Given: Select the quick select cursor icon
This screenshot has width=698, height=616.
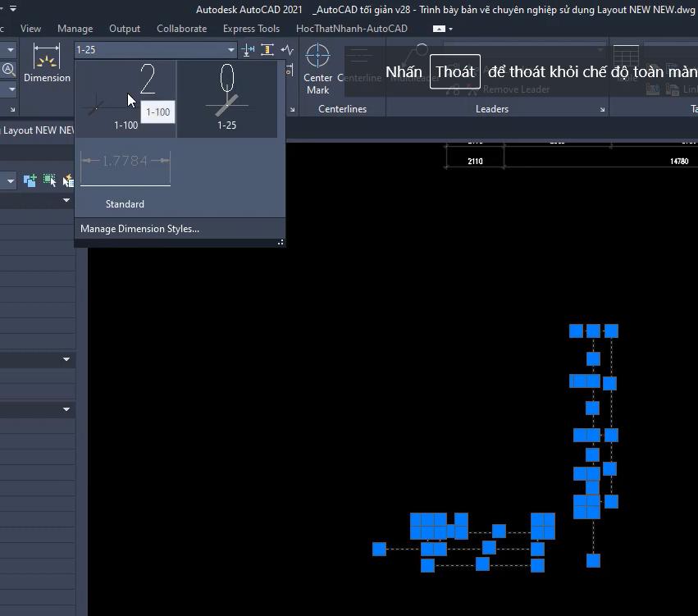Looking at the screenshot, I should point(49,180).
